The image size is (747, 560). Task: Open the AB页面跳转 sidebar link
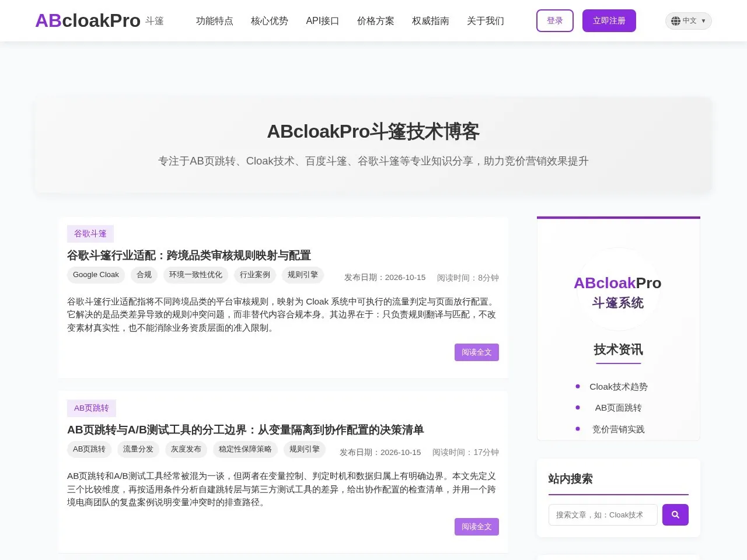coord(619,408)
